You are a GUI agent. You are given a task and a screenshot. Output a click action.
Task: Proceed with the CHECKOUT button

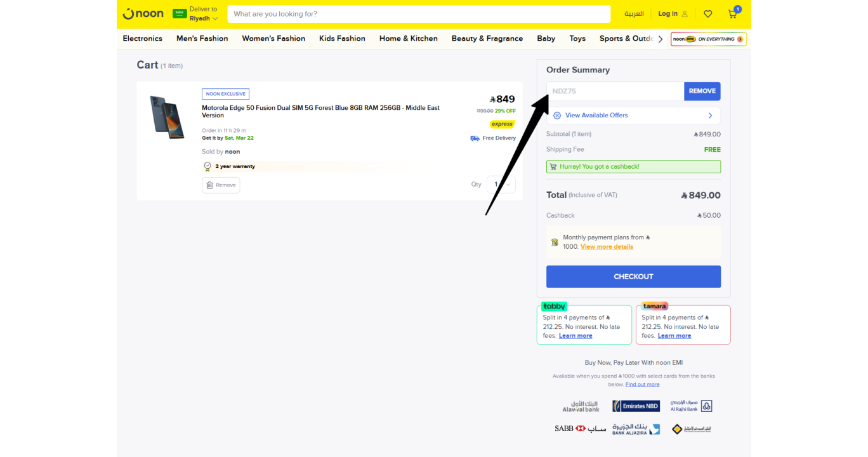tap(633, 277)
